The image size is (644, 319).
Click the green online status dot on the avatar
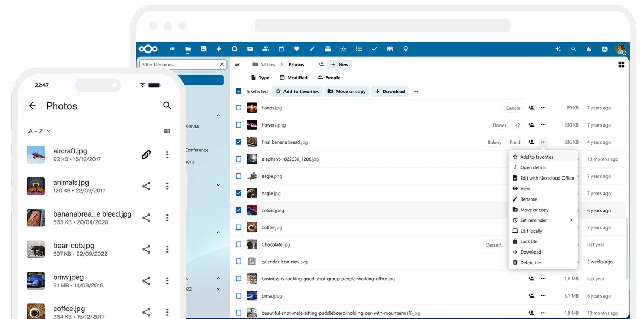tap(624, 52)
